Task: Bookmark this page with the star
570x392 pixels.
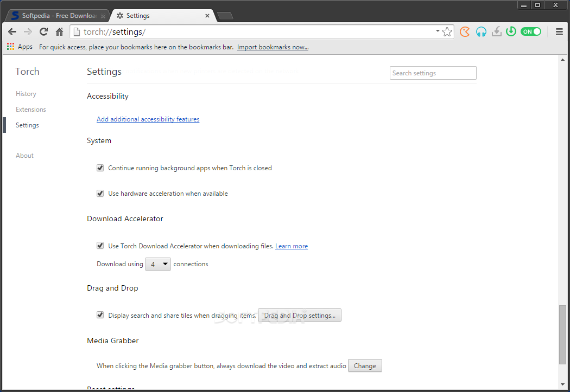Action: [x=447, y=32]
